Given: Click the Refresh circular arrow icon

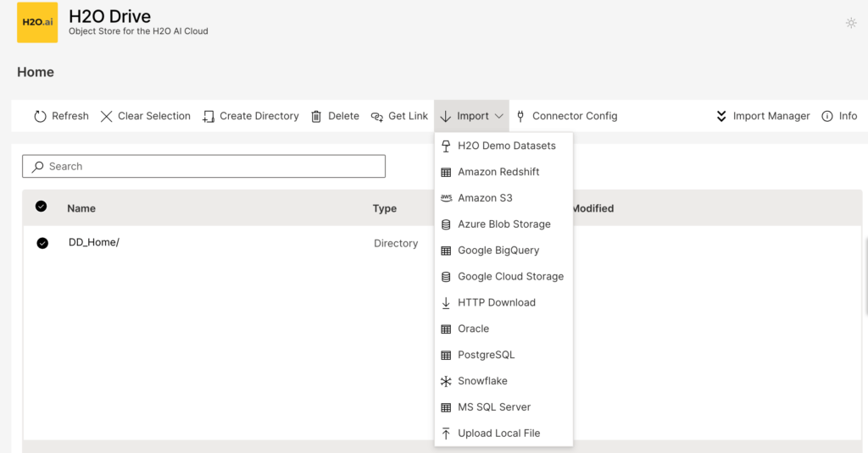Looking at the screenshot, I should click(x=40, y=116).
